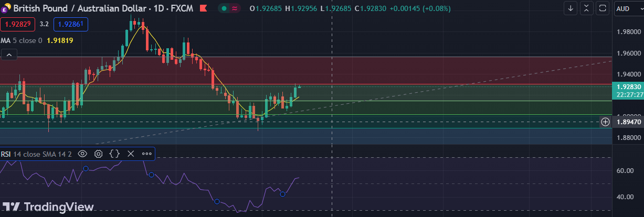This screenshot has width=644, height=217.
Task: Click the RSI scale value 40.00
Action: (625, 197)
